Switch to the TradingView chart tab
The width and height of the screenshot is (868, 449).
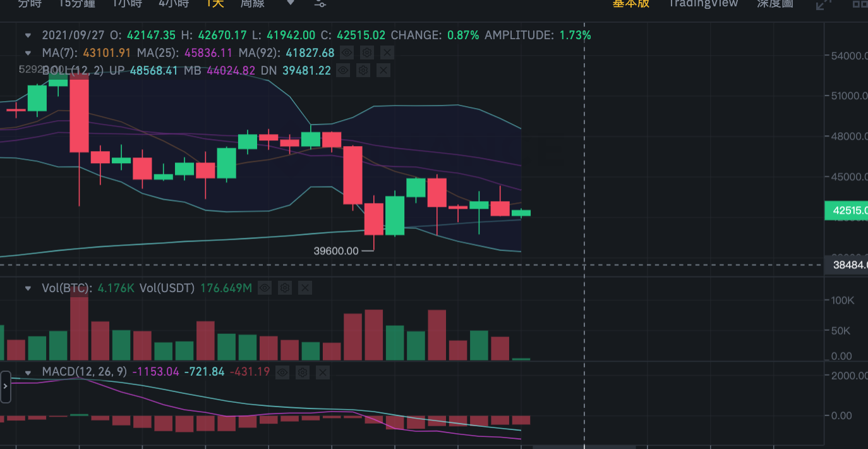(703, 3)
